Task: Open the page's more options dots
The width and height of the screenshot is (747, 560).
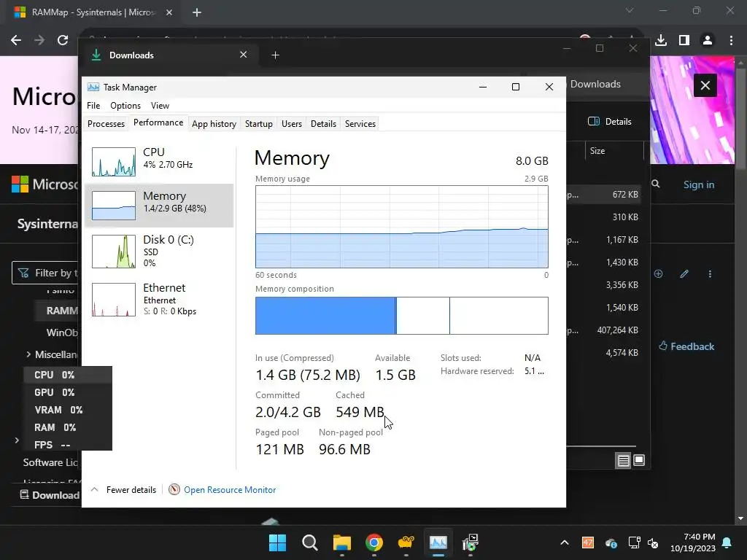Action: coord(710,274)
